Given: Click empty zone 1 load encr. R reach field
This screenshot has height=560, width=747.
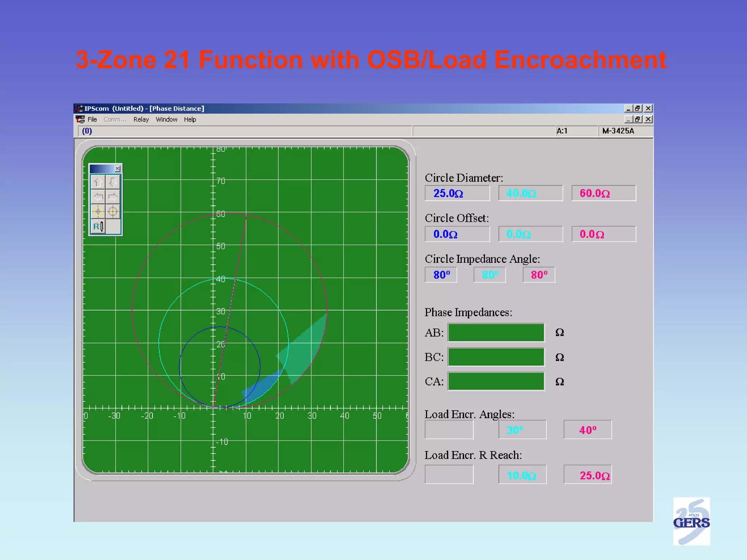Looking at the screenshot, I should click(x=449, y=474).
